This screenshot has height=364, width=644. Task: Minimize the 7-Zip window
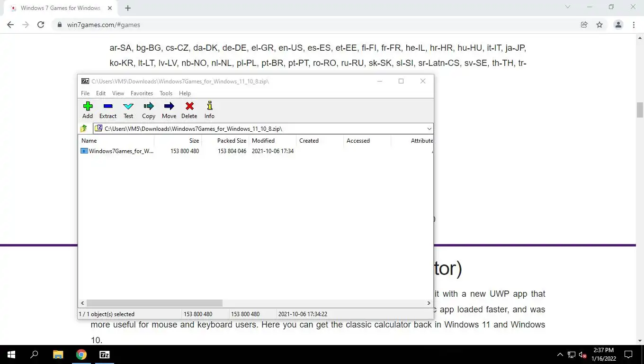379,81
